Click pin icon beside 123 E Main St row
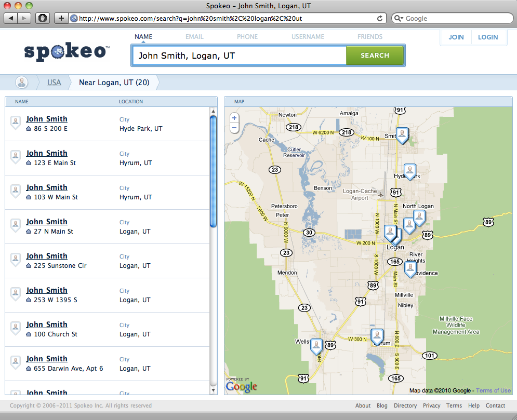The image size is (517, 420). [x=16, y=157]
